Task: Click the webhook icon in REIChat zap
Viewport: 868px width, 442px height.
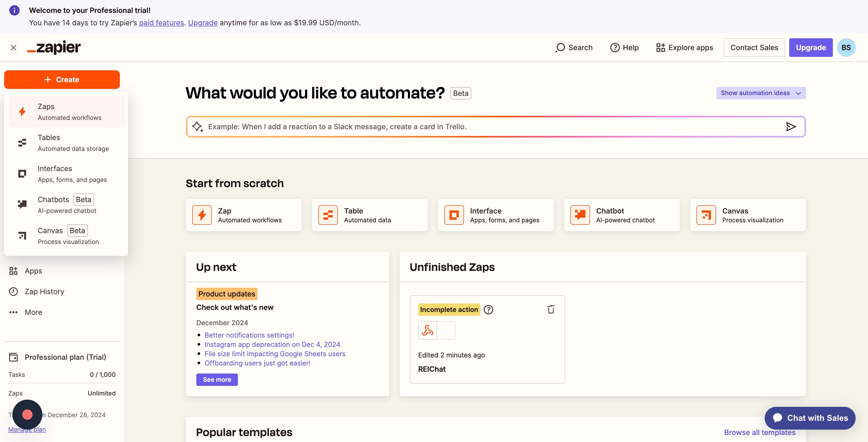Action: [x=427, y=330]
